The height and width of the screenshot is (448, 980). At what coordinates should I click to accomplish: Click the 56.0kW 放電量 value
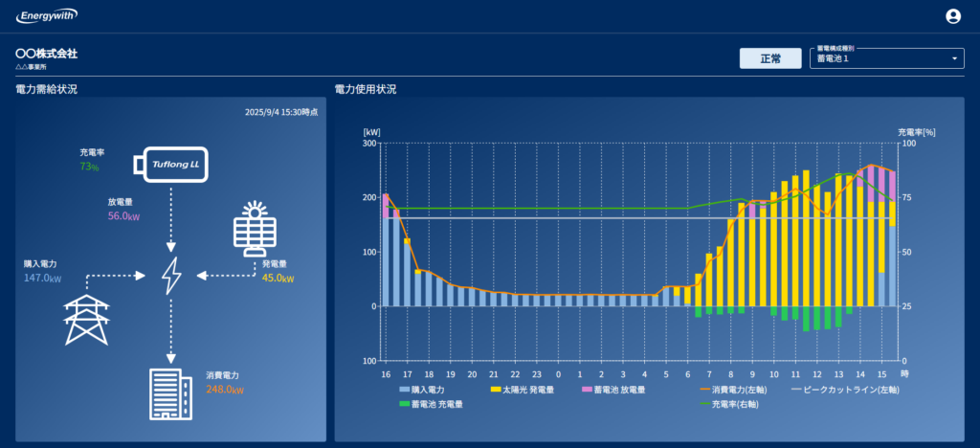point(124,216)
